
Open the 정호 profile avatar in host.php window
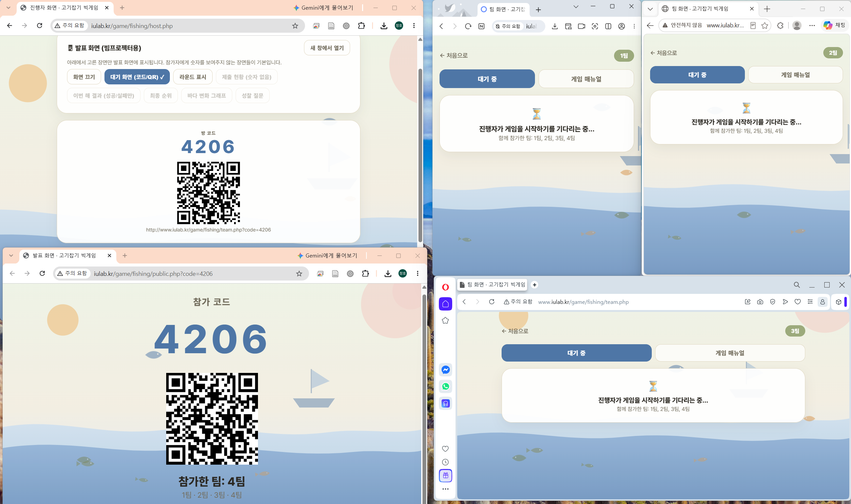coord(399,25)
